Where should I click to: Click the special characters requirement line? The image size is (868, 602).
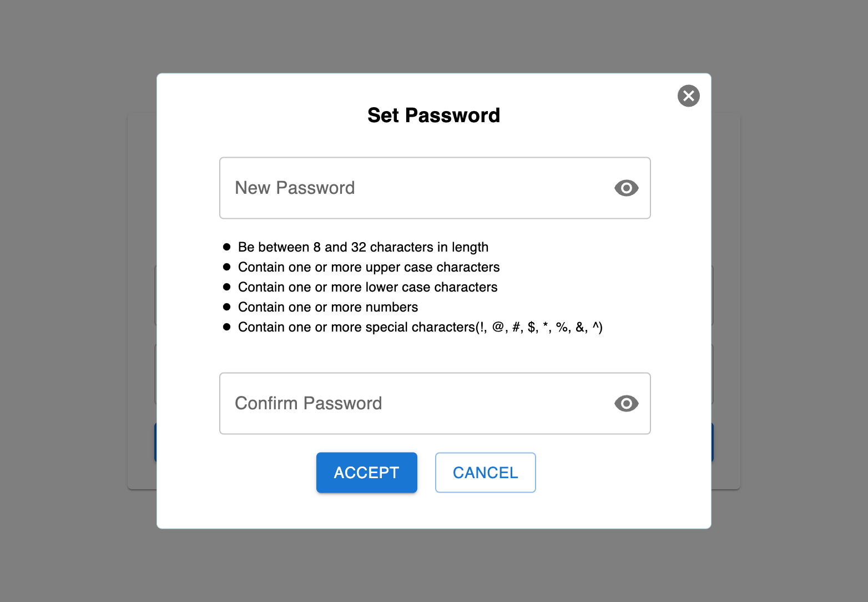tap(420, 327)
